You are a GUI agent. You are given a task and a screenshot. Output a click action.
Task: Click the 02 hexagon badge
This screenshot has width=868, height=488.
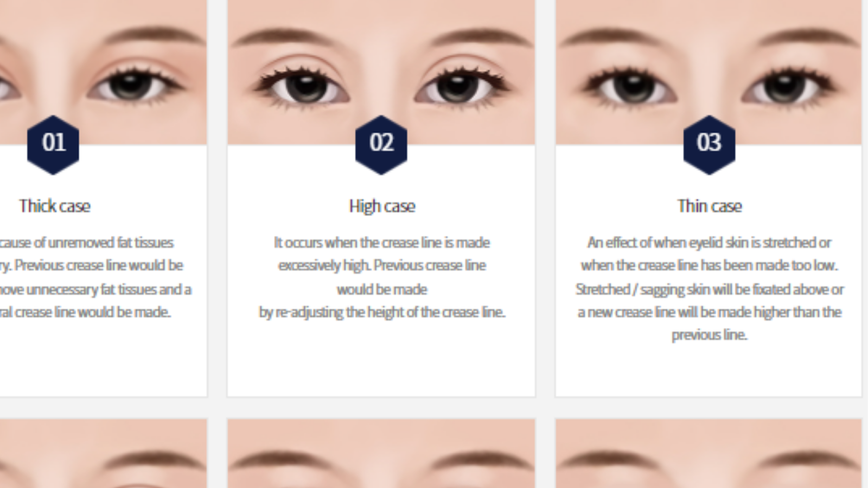click(381, 144)
